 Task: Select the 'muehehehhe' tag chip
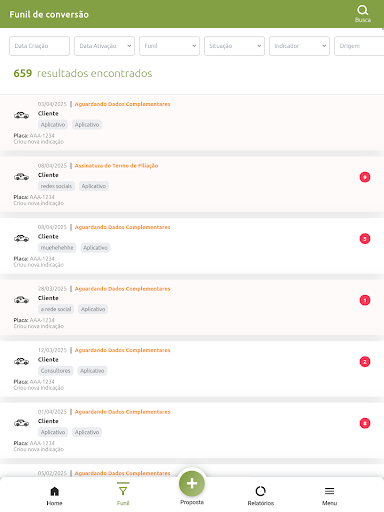(x=57, y=248)
